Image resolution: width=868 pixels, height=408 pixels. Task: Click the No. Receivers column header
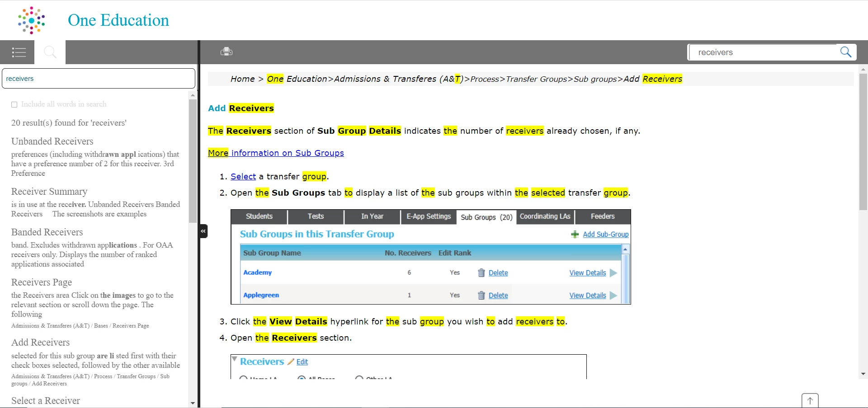tap(408, 253)
